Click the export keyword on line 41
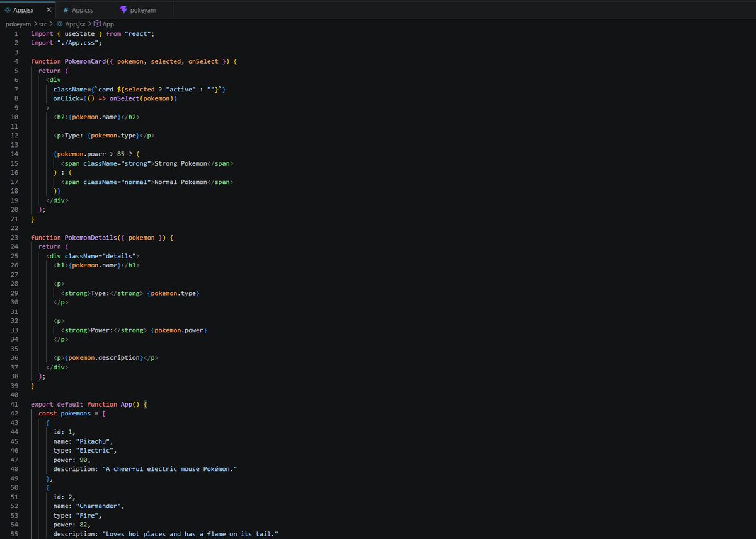The width and height of the screenshot is (756, 539). point(42,404)
